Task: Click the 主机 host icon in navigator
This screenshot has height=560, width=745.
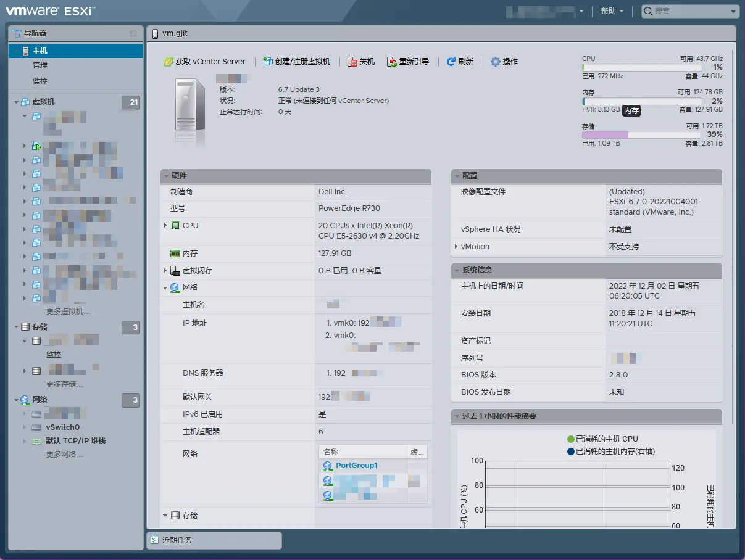Action: click(x=25, y=51)
